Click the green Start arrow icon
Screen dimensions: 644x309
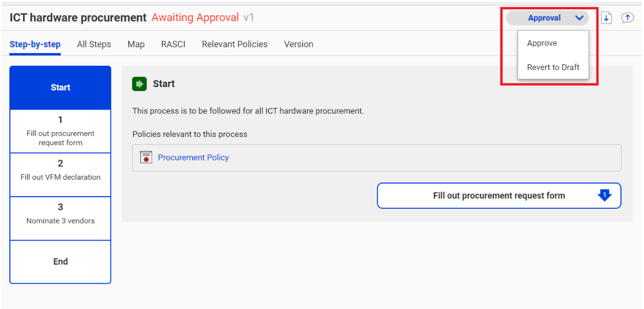tap(139, 84)
